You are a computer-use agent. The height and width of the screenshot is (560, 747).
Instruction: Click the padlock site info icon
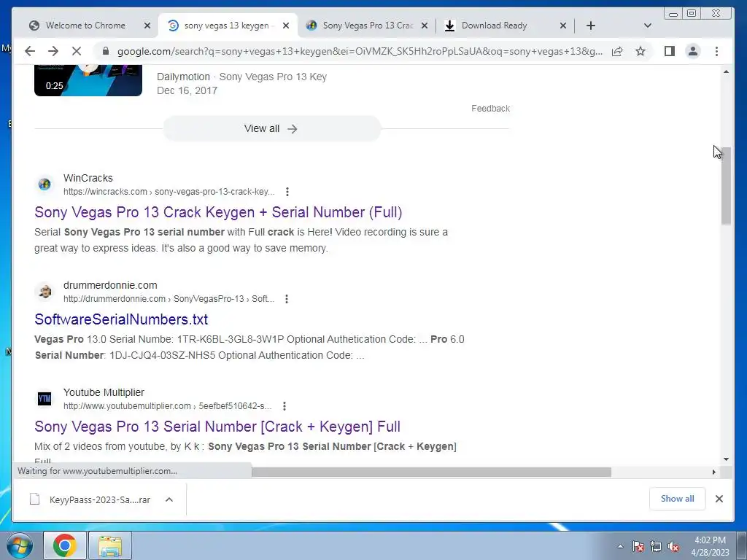point(106,52)
